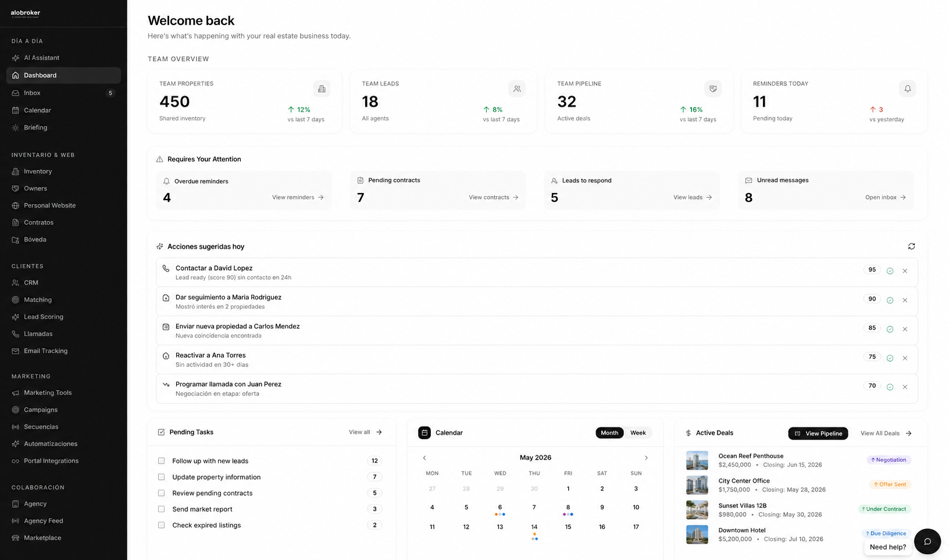Click the View Pipeline button
Image resolution: width=949 pixels, height=560 pixels.
click(x=818, y=433)
